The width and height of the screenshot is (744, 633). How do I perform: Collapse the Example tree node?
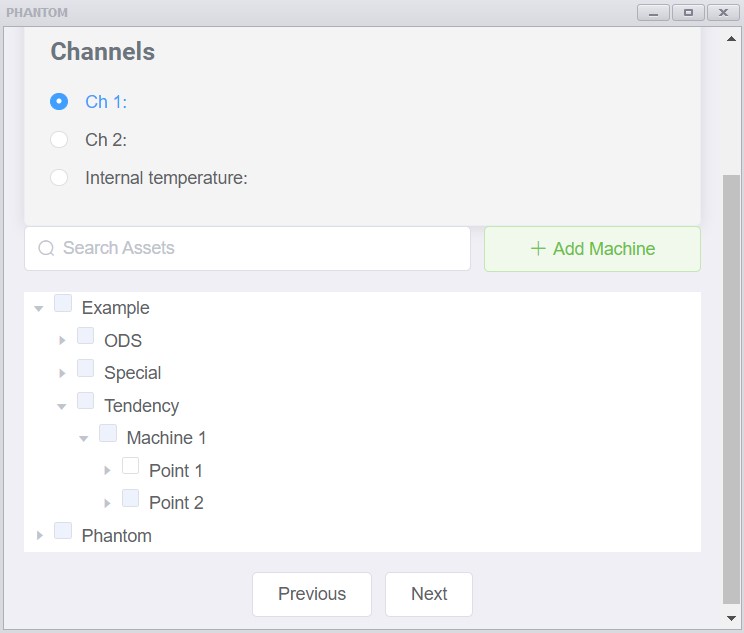39,308
